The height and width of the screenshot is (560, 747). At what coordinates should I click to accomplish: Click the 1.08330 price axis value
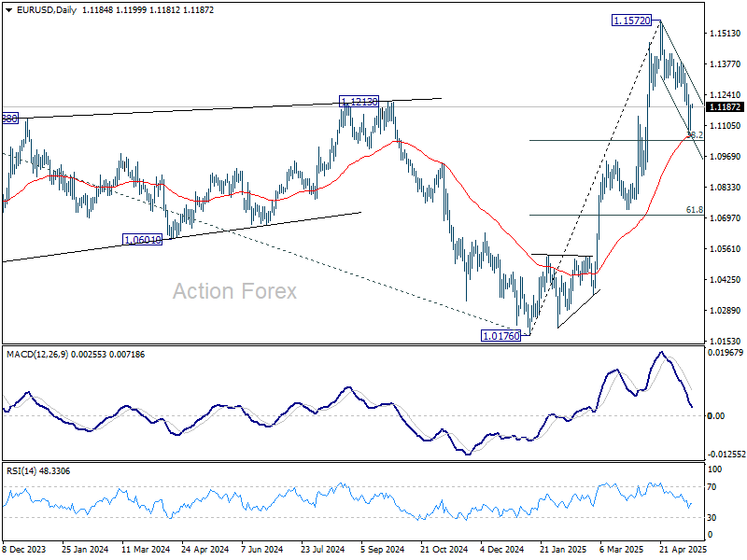tap(726, 188)
